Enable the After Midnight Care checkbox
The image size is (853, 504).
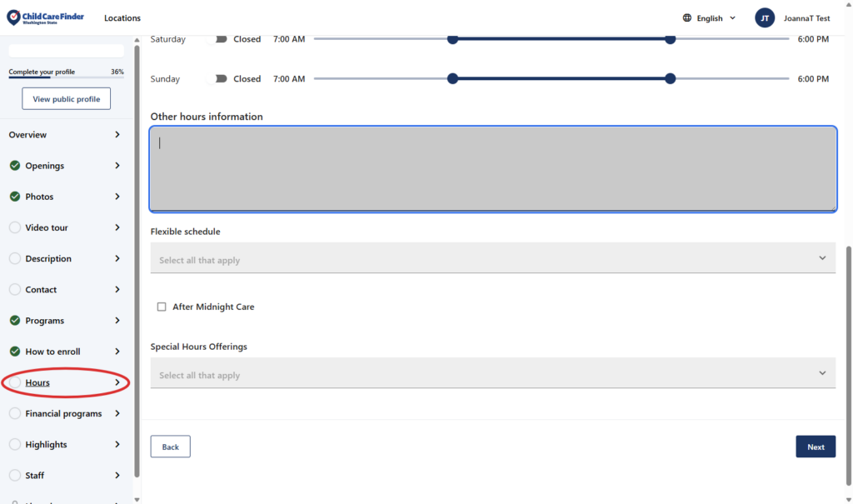162,307
